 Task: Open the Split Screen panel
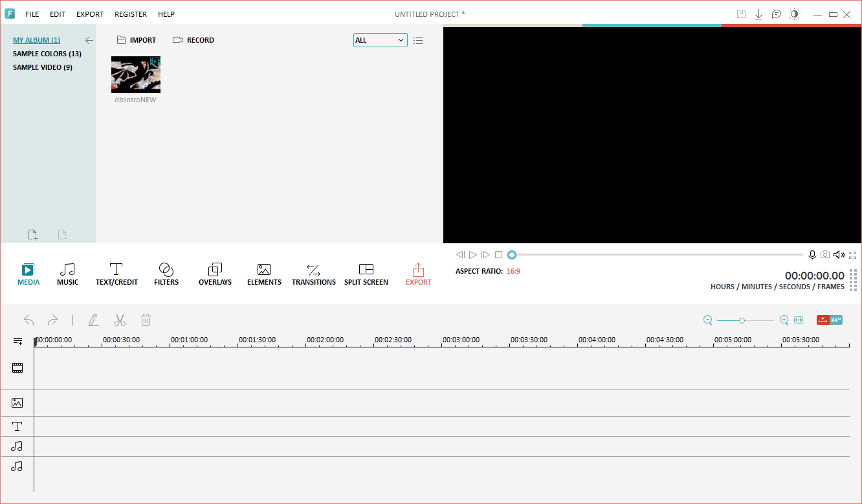click(x=366, y=274)
